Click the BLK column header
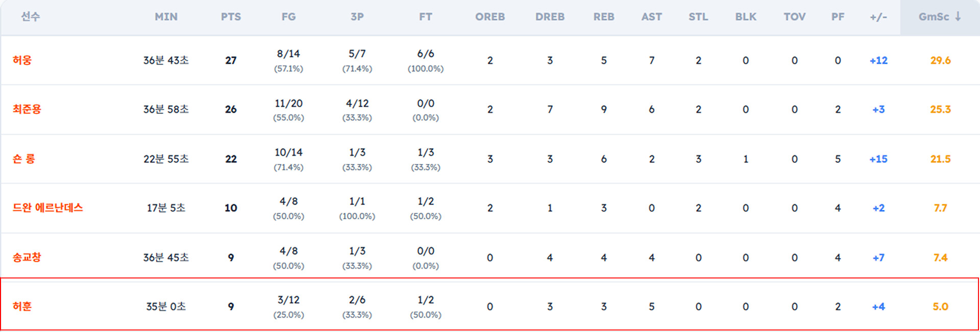This screenshot has height=332, width=980. click(x=745, y=17)
